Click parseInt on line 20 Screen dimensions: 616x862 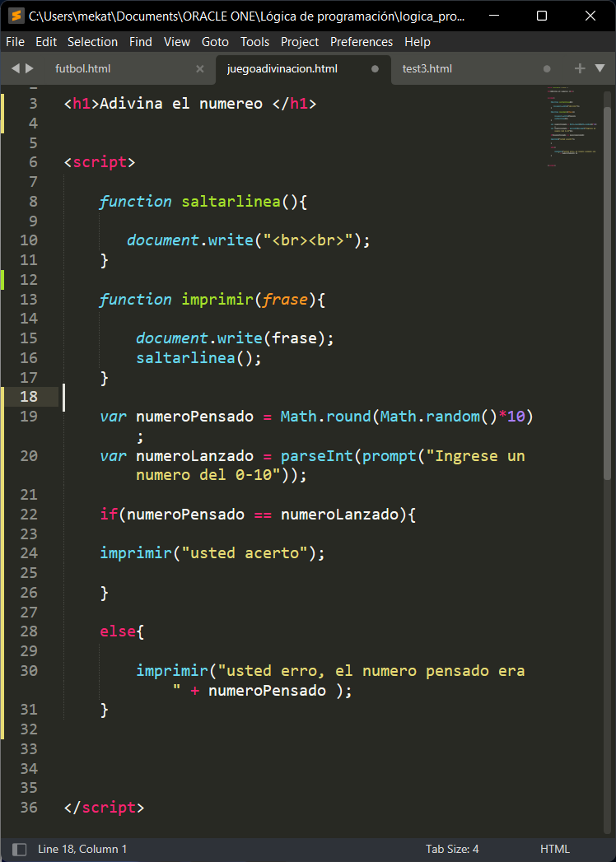[317, 456]
